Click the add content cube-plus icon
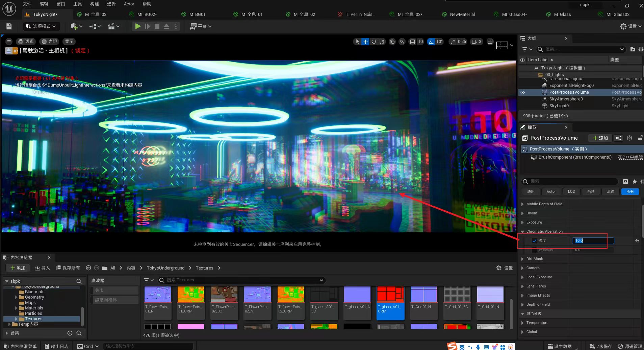Viewport: 644px width, 350px height. (74, 26)
